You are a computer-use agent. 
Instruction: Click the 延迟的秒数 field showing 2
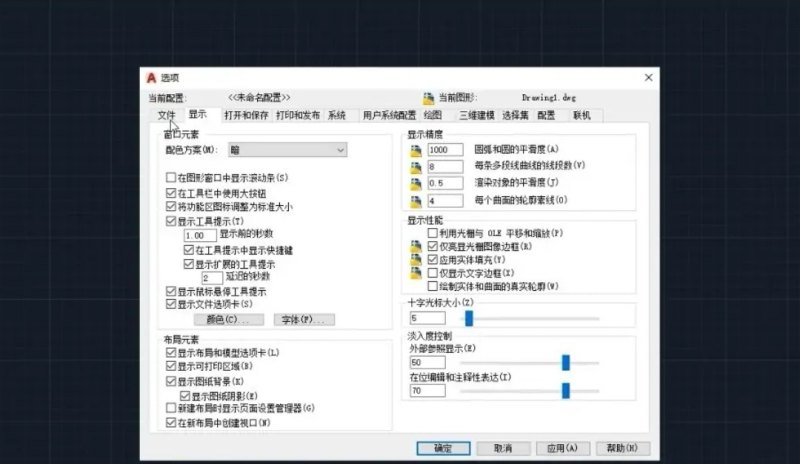coord(212,278)
